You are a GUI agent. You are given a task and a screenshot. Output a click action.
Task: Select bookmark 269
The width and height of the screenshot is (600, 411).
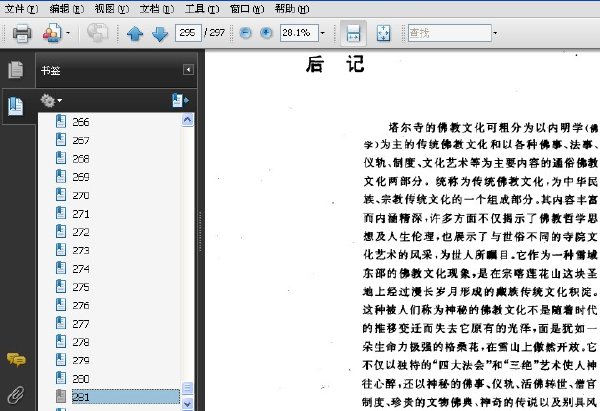pyautogui.click(x=81, y=177)
